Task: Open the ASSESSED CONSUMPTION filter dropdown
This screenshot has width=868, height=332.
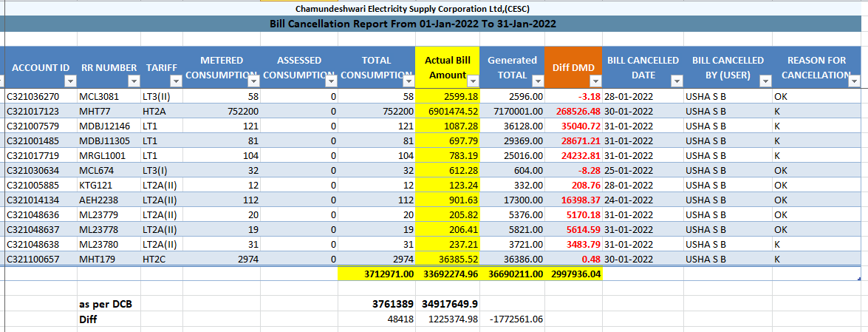Action: click(332, 81)
